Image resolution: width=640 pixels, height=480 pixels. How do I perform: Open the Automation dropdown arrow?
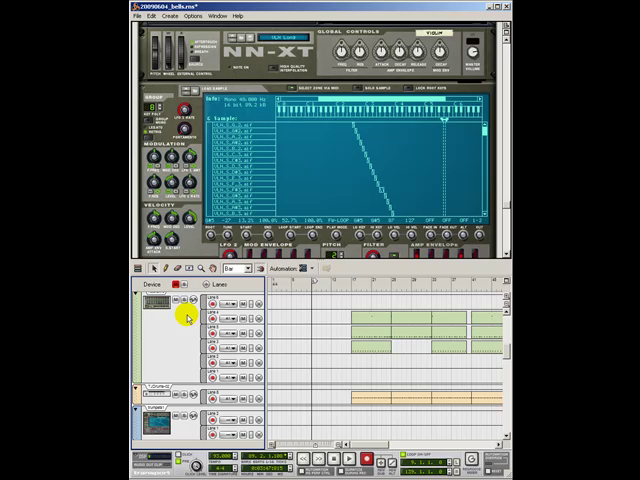(312, 269)
